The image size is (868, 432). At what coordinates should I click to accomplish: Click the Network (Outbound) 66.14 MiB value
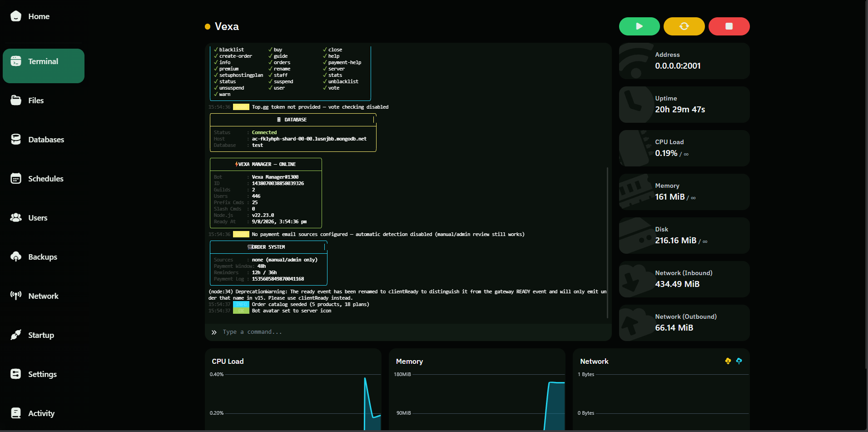(674, 328)
